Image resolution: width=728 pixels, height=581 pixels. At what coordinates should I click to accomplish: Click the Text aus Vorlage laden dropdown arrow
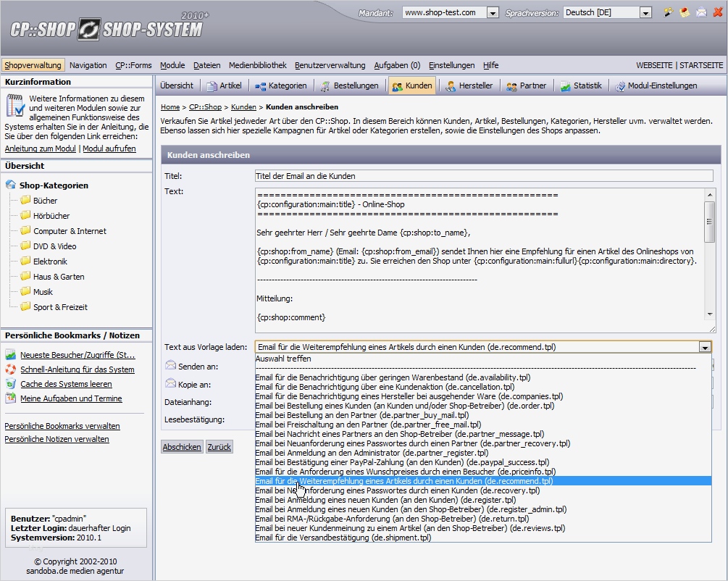coord(705,348)
